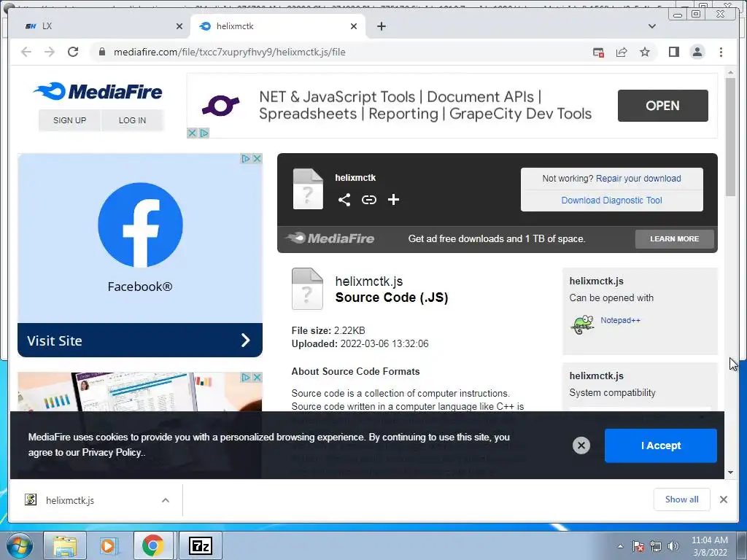Open Windows Media Player from the taskbar
The height and width of the screenshot is (560, 747).
pyautogui.click(x=108, y=545)
